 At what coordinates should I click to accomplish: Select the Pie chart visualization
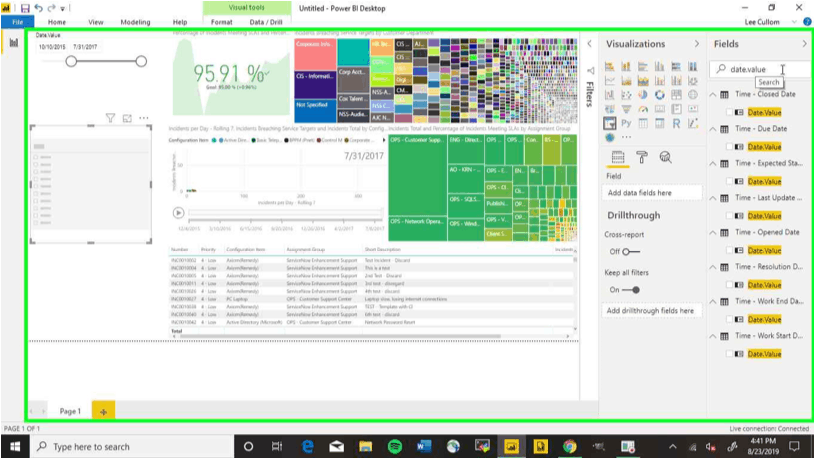[643, 95]
